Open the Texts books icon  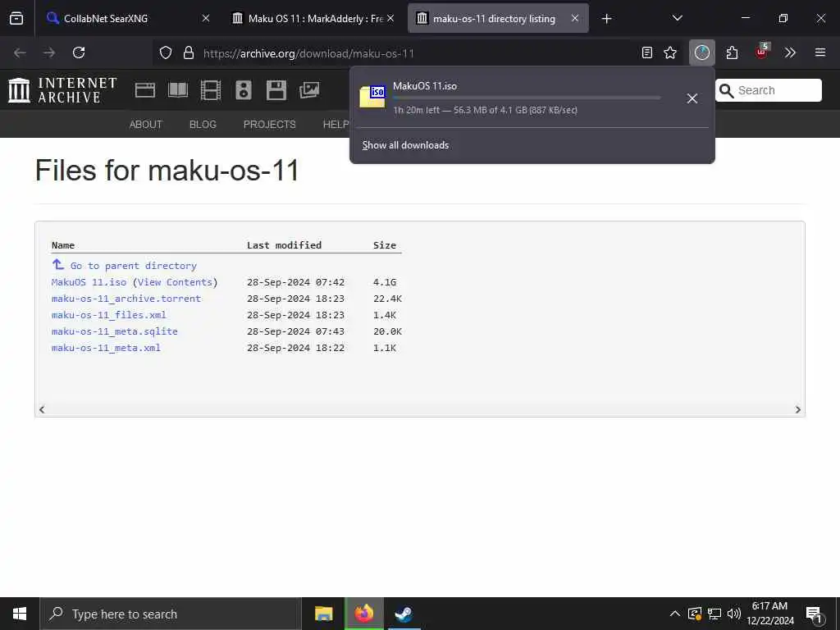point(178,90)
